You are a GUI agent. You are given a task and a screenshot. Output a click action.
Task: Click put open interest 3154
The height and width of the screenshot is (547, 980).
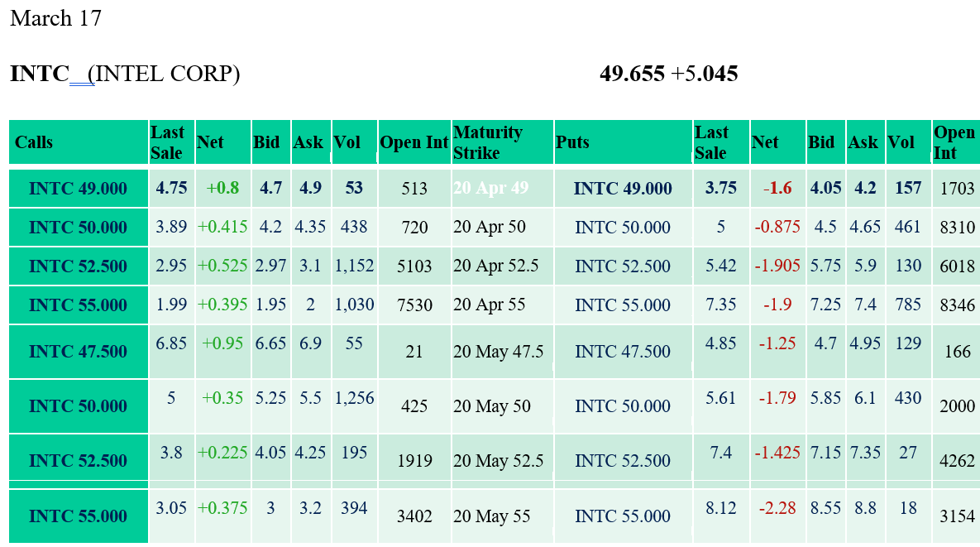tap(958, 516)
